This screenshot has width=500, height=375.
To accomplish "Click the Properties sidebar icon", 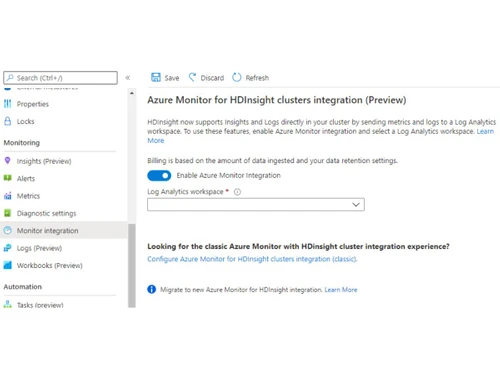I will [x=8, y=104].
